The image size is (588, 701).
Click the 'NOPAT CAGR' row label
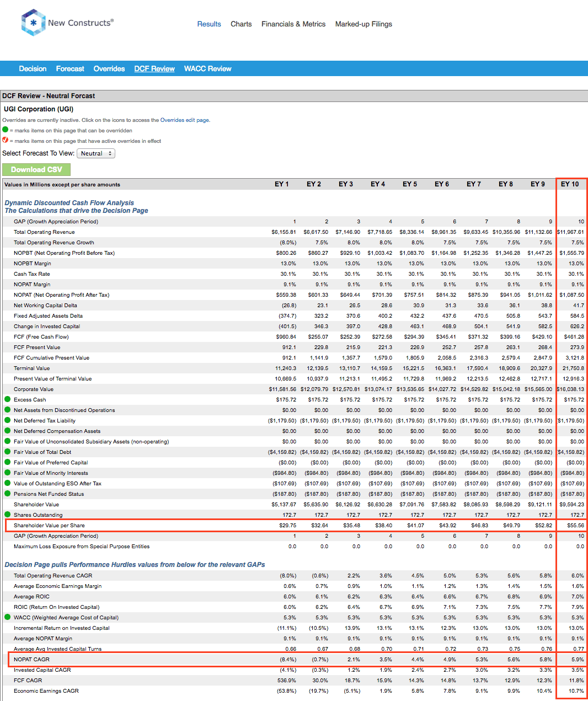point(32,660)
